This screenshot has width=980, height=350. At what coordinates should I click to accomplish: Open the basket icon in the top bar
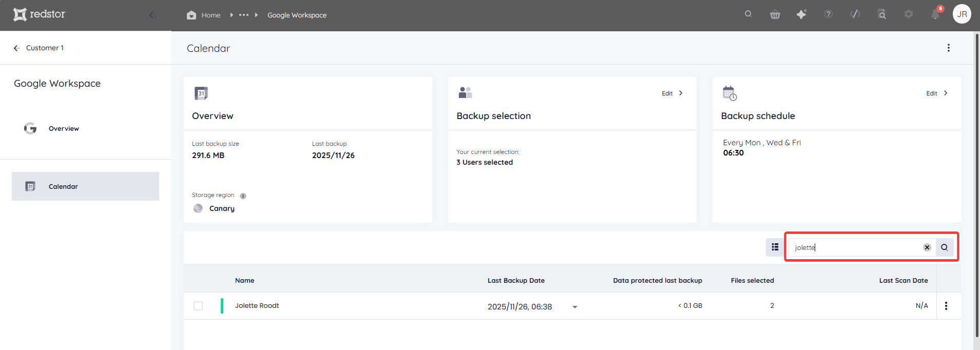click(775, 14)
